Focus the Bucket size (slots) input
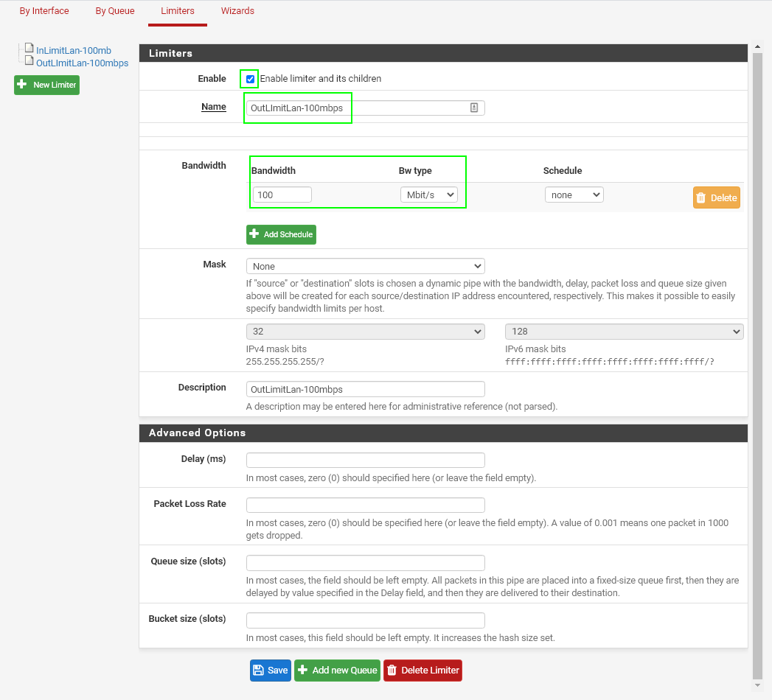The width and height of the screenshot is (772, 700). click(x=365, y=620)
